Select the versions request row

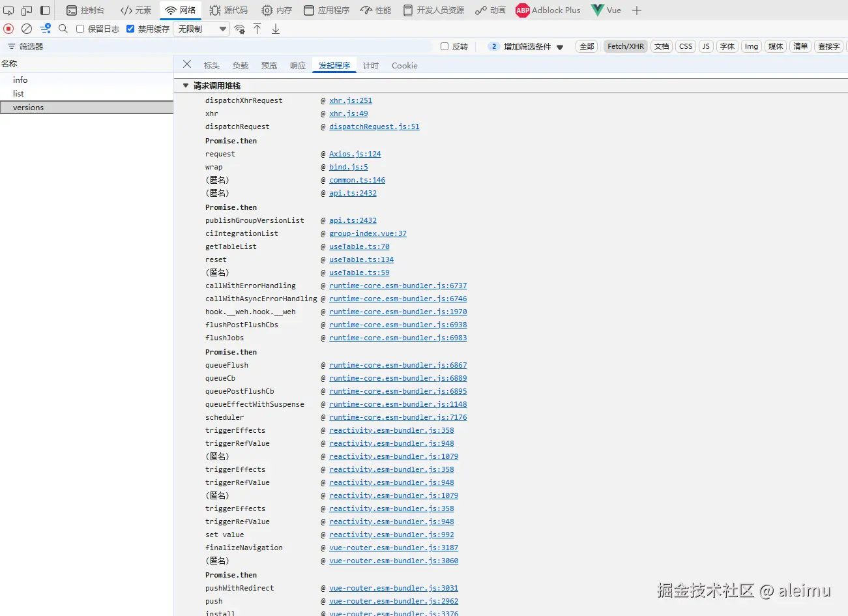[87, 108]
